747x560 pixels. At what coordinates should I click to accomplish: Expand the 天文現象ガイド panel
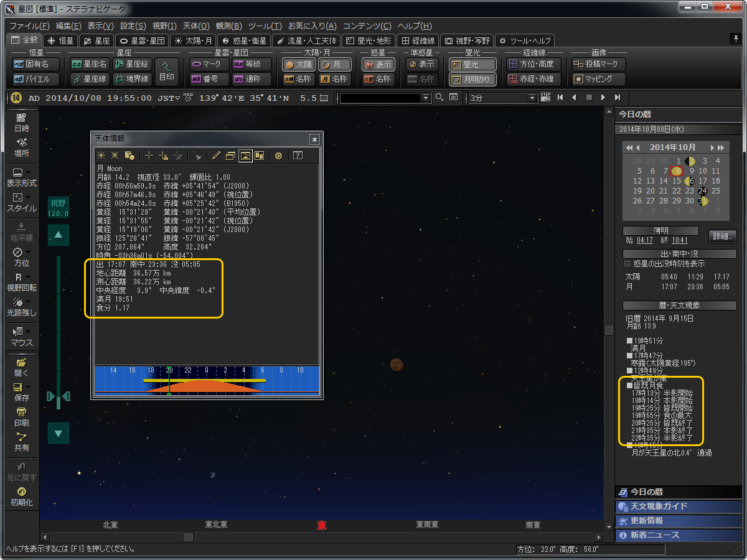659,506
